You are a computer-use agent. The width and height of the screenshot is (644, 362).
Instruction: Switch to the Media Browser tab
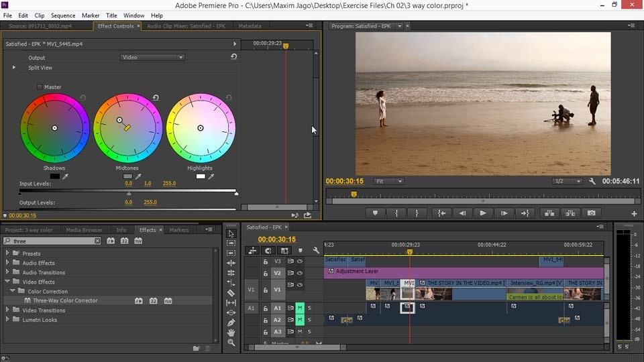tap(84, 230)
